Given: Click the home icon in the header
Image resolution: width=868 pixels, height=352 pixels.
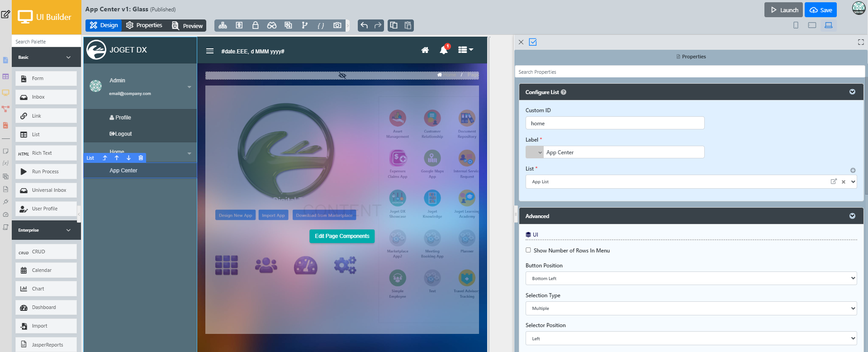Looking at the screenshot, I should (x=425, y=50).
